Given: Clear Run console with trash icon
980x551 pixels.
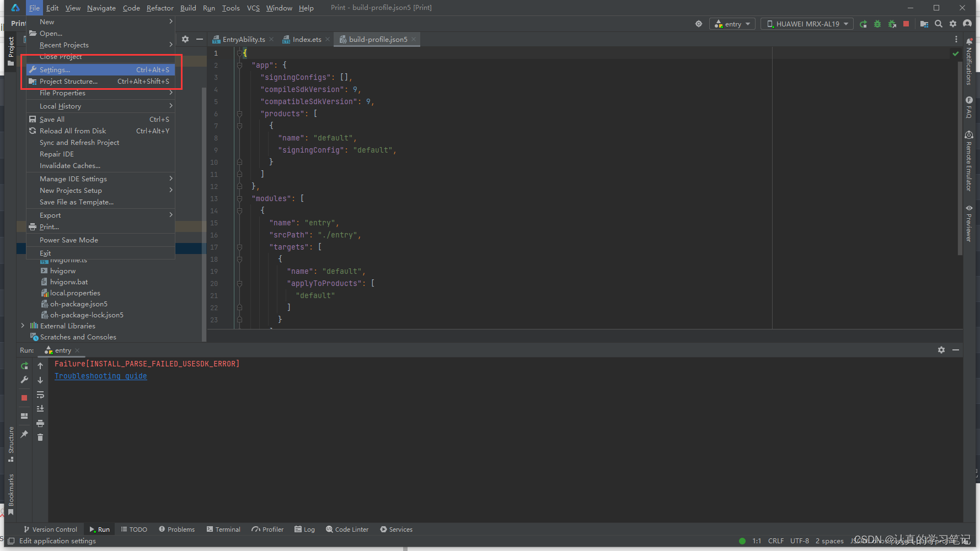Looking at the screenshot, I should 40,437.
